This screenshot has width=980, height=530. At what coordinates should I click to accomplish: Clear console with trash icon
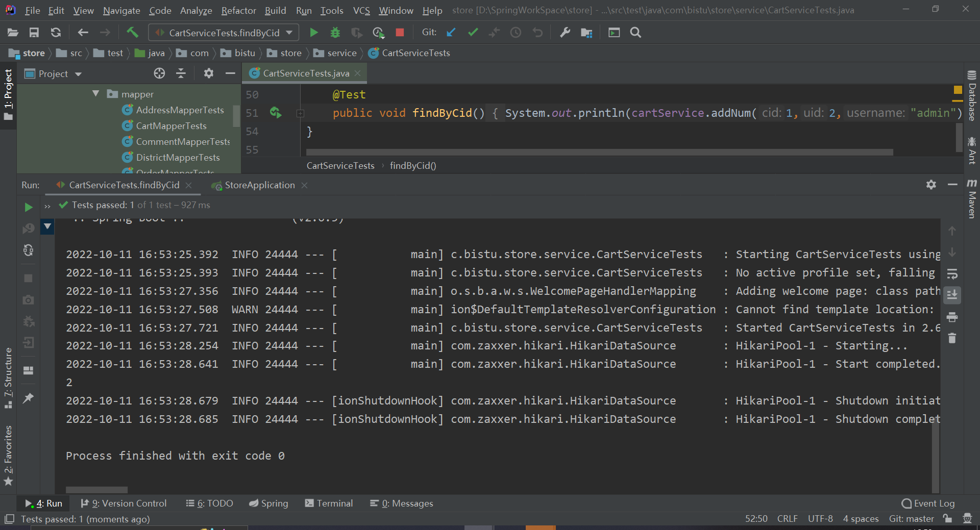(952, 338)
